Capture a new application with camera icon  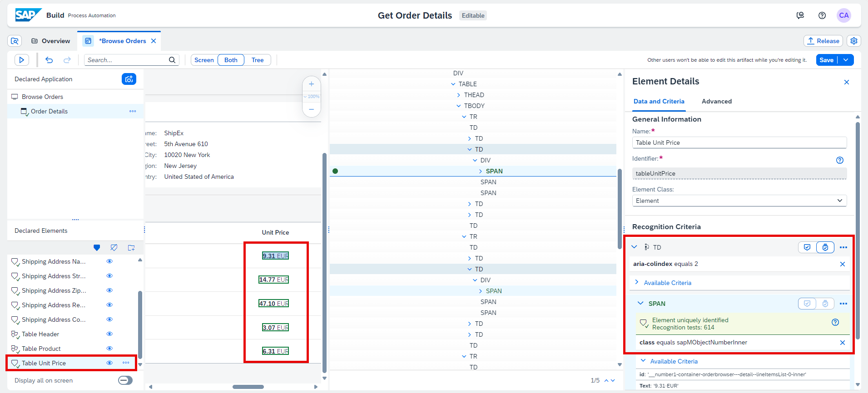tap(129, 79)
